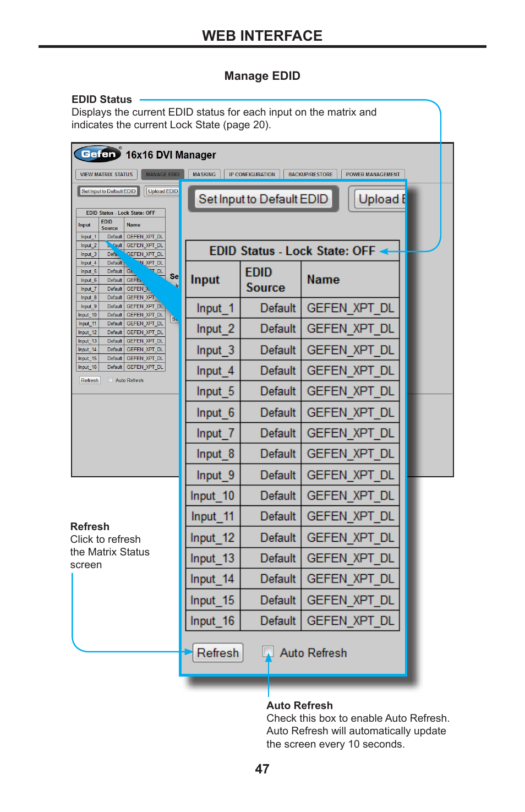Click the enlarged Input_8 cell

pyautogui.click(x=214, y=454)
